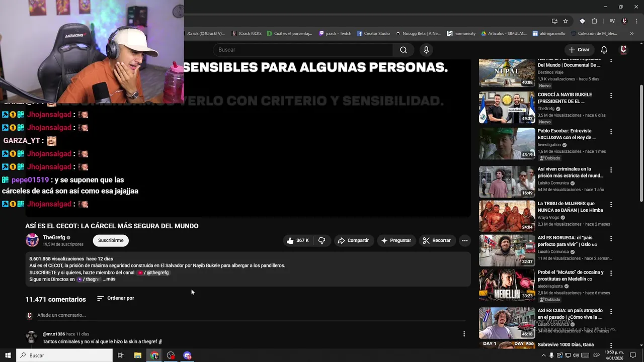Expand video description with ...más
Screen dimensions: 644x362
point(109,279)
